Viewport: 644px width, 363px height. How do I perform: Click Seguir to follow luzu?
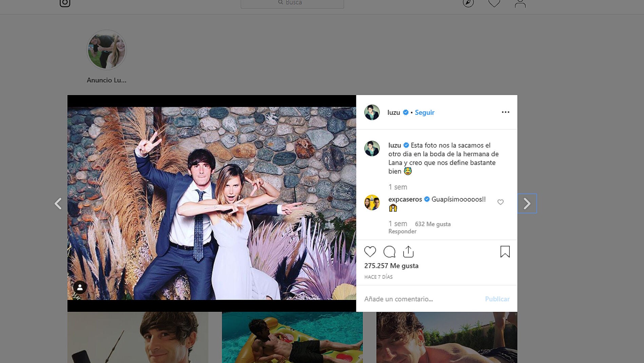click(x=425, y=112)
